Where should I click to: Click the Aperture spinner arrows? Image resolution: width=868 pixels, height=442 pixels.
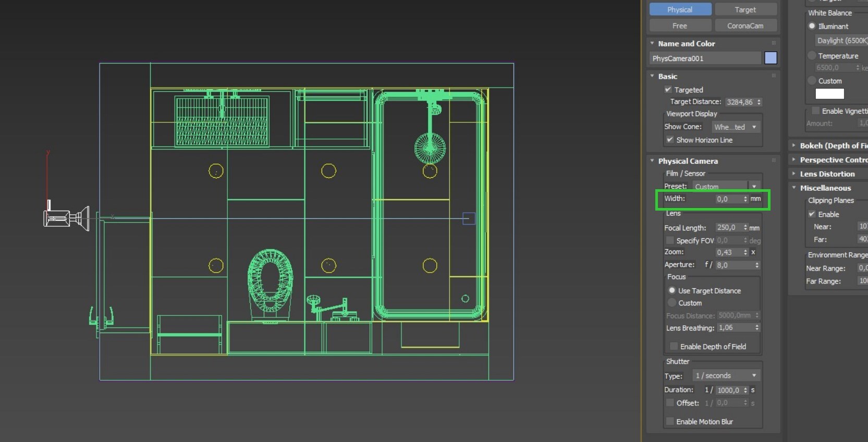[757, 265]
